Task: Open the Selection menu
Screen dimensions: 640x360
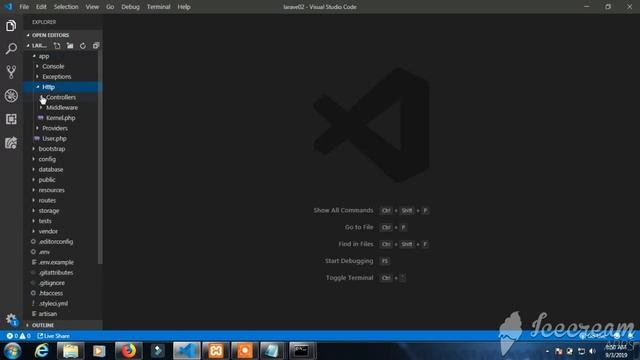Action: pyautogui.click(x=66, y=7)
